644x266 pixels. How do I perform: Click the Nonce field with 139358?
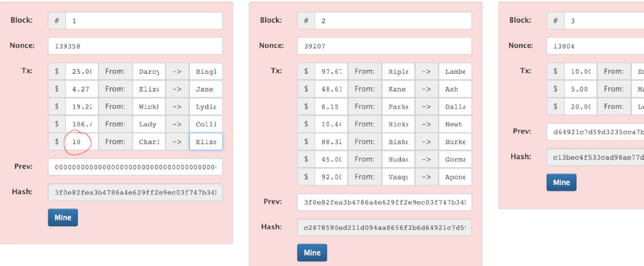135,46
